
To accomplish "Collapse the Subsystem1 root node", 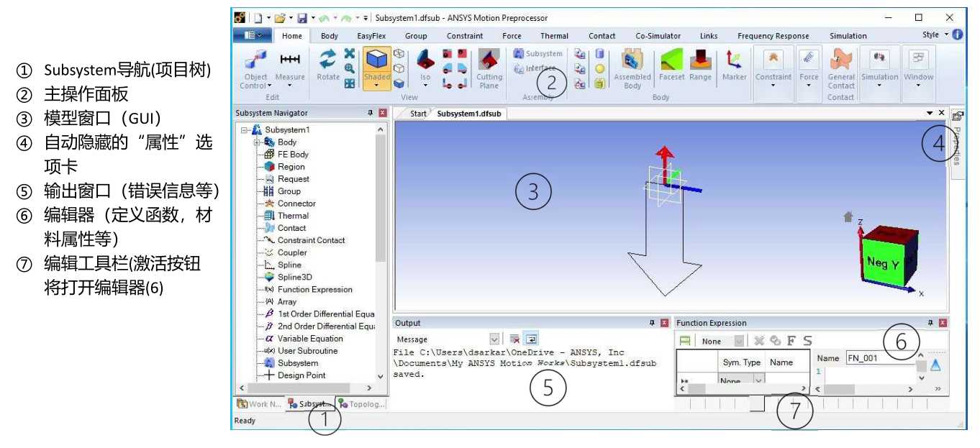I will [245, 130].
